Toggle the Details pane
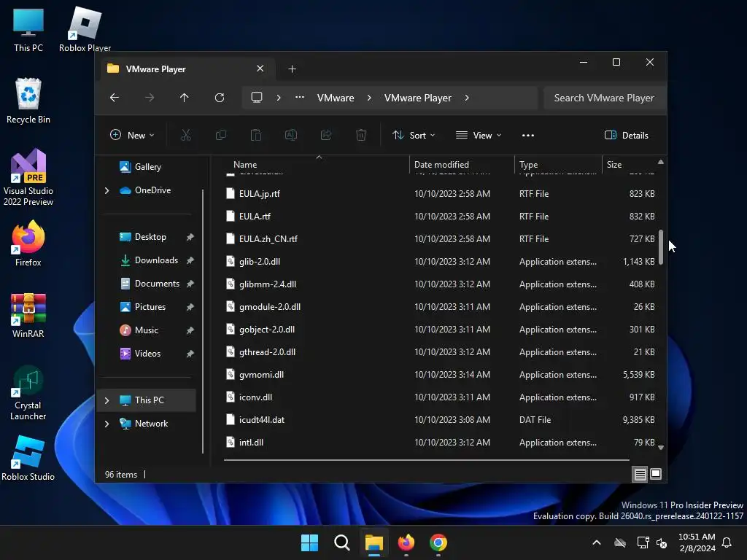 click(626, 135)
